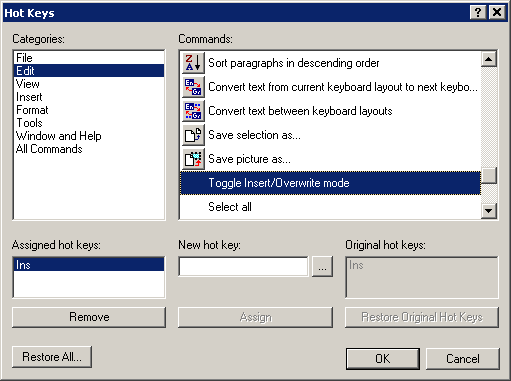
Task: Click the question mark help button in title bar
Action: click(x=478, y=13)
